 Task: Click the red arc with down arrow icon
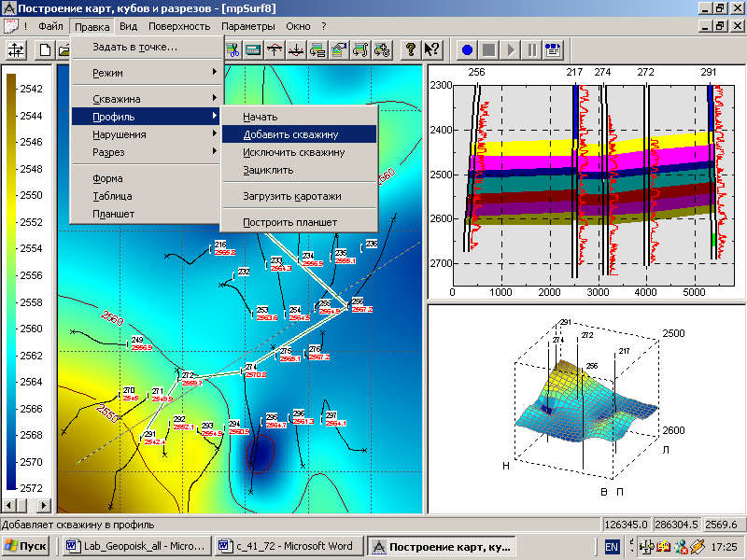tap(296, 50)
